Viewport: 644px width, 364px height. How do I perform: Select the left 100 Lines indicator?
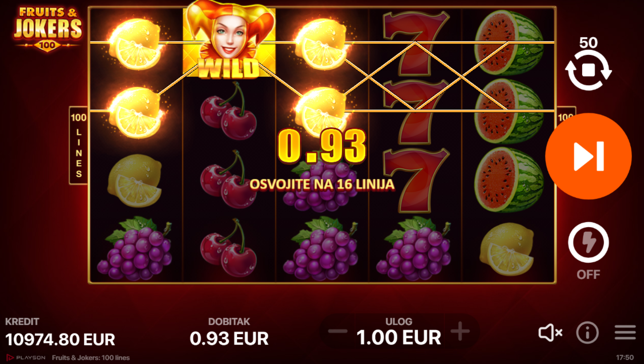coord(78,145)
